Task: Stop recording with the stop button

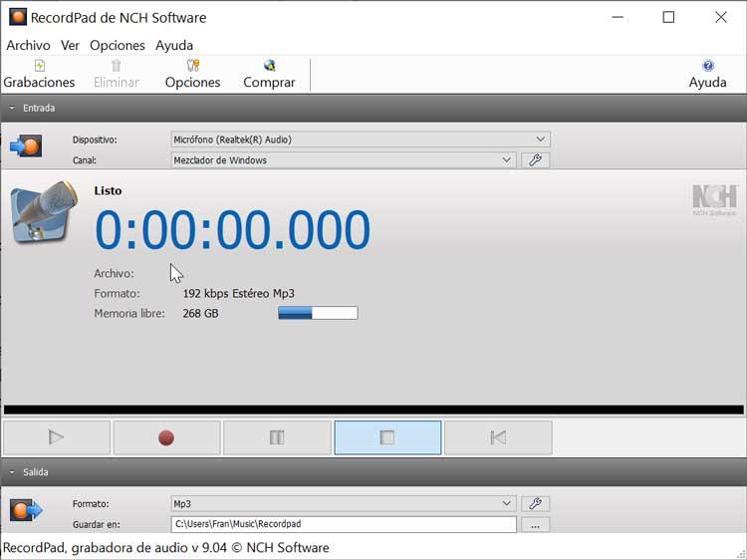Action: point(387,437)
